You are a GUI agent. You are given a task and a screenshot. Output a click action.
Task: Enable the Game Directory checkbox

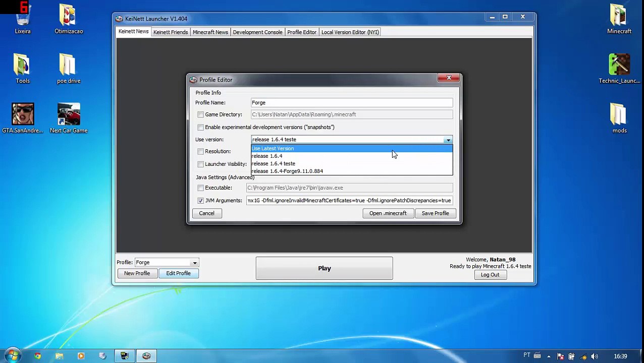(200, 114)
